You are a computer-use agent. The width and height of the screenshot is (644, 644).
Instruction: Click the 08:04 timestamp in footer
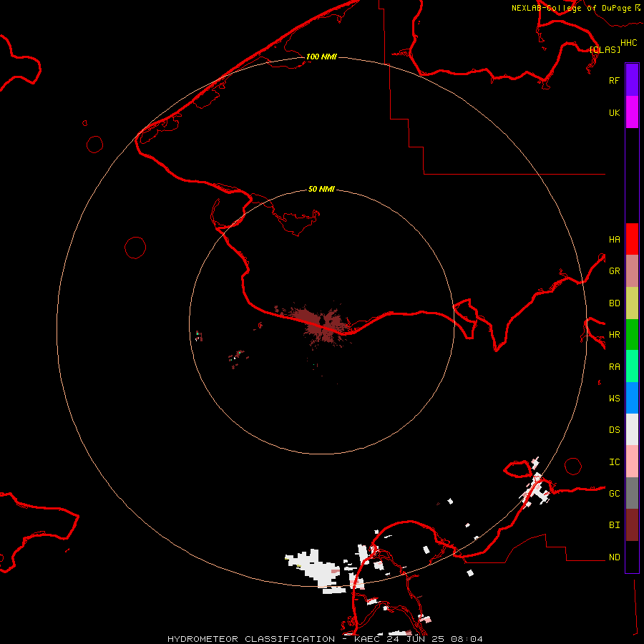[467, 639]
